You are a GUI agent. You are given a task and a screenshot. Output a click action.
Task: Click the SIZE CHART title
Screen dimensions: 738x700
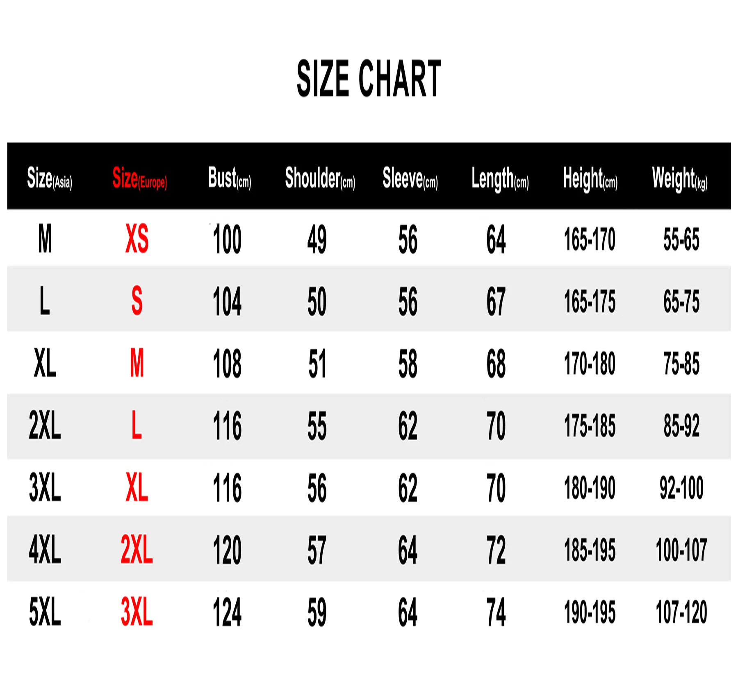(369, 78)
